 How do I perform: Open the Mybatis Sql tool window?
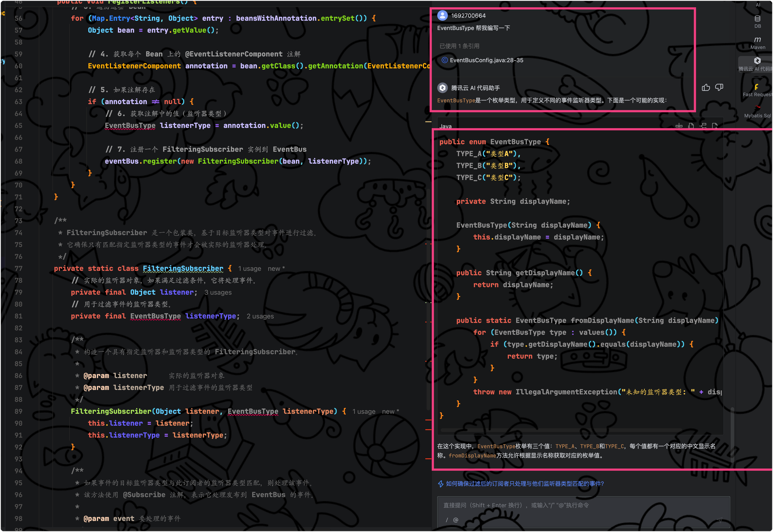pyautogui.click(x=757, y=111)
